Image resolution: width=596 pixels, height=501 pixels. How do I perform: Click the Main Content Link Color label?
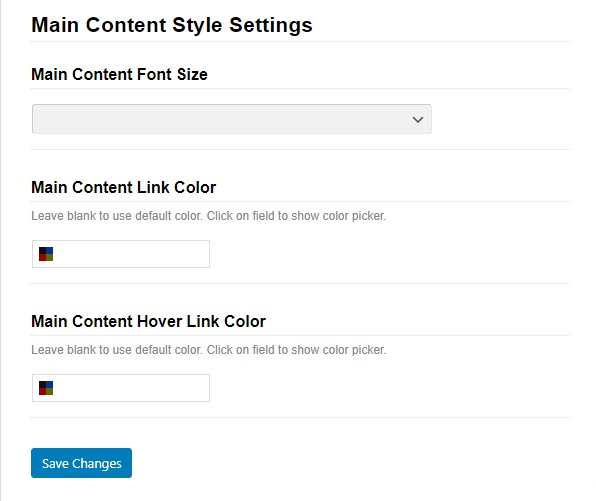124,187
